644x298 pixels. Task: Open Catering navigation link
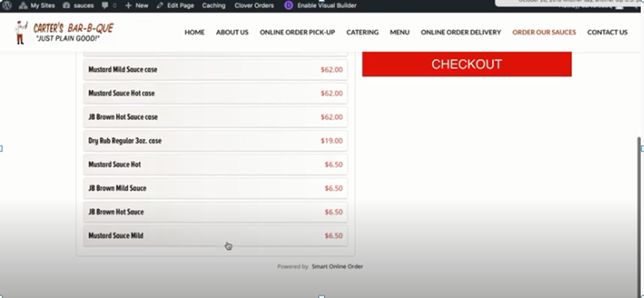(362, 33)
